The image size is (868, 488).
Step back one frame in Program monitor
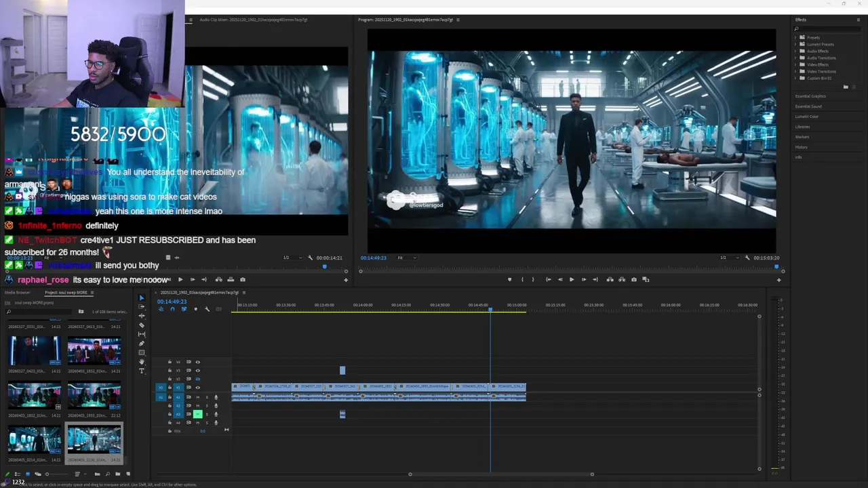tap(559, 279)
